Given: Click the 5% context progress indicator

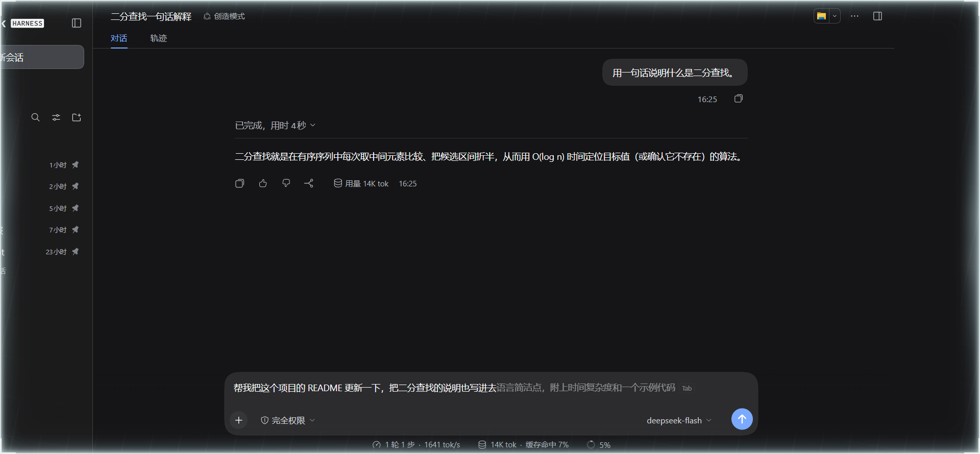Looking at the screenshot, I should click(x=599, y=445).
